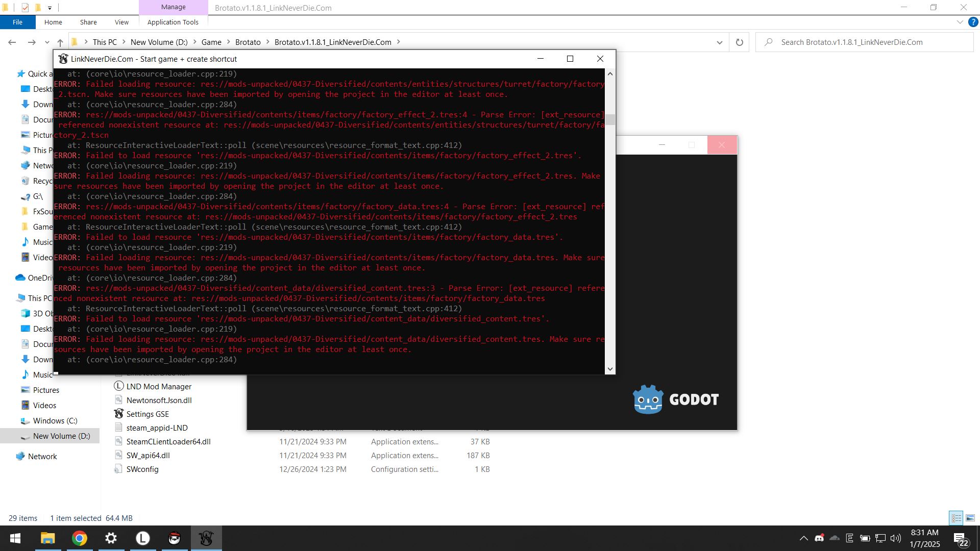Click the volume speaker tray icon
The width and height of the screenshot is (980, 551).
(x=895, y=538)
